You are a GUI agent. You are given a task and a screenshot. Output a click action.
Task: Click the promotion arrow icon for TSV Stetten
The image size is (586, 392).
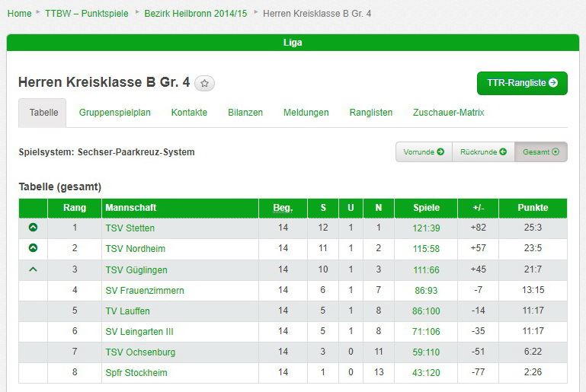[34, 227]
